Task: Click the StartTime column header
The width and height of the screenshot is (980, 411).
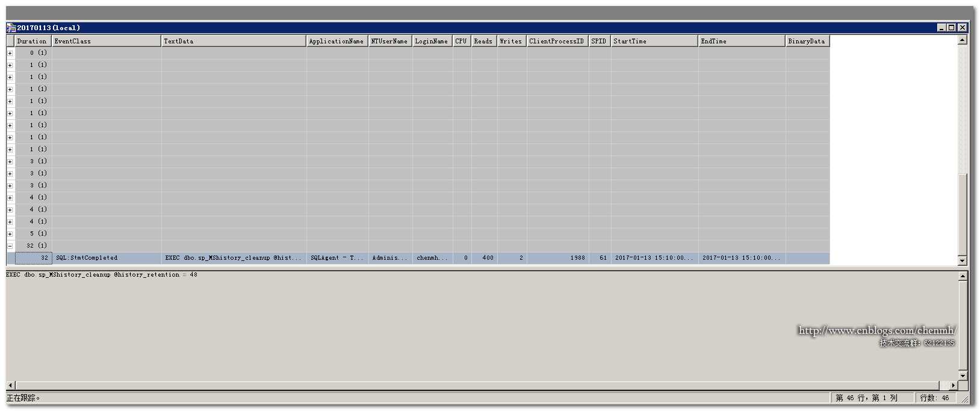Action: pos(654,41)
